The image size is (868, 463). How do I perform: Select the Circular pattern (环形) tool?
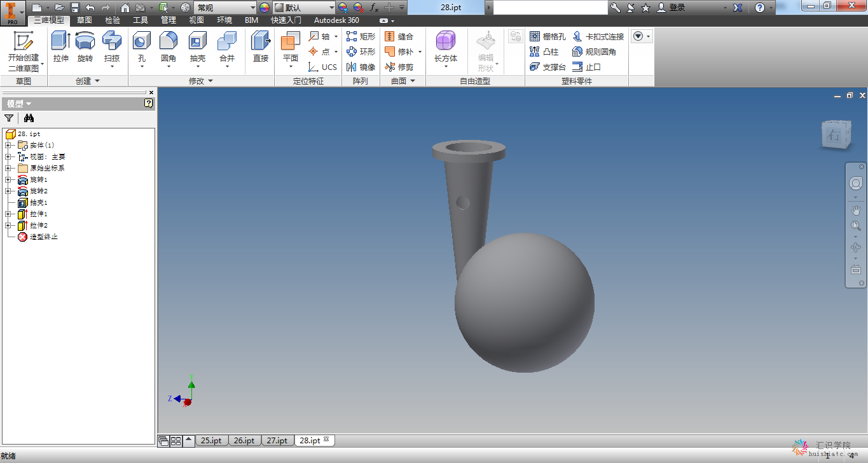[x=361, y=52]
